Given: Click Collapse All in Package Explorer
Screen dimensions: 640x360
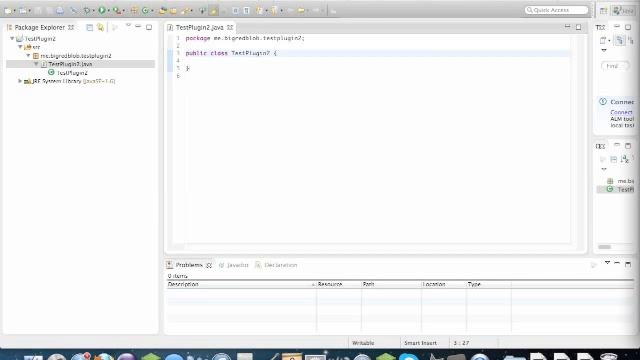Looking at the screenshot, I should click(89, 27).
